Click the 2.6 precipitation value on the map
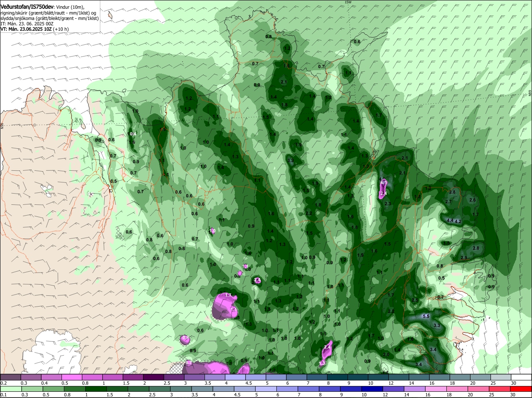The image size is (532, 398). pos(473,200)
